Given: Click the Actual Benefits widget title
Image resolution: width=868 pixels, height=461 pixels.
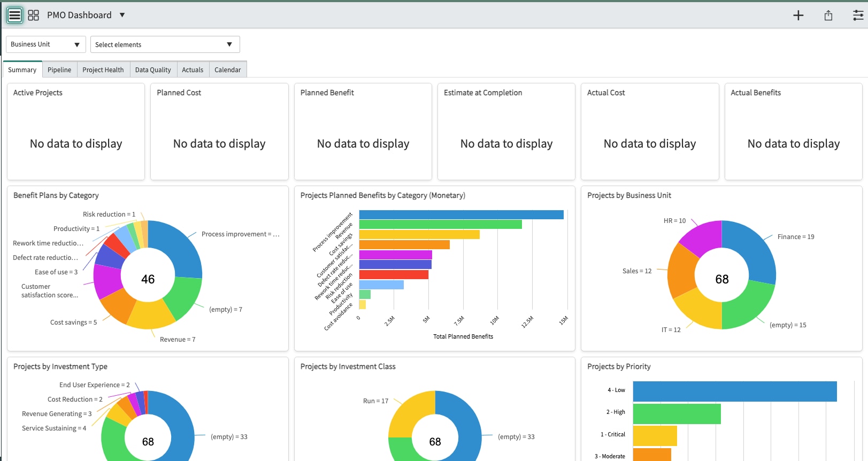Looking at the screenshot, I should [756, 93].
